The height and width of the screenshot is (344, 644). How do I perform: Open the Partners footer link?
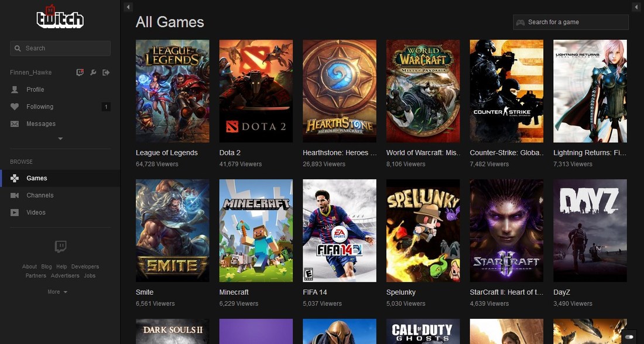coord(36,276)
